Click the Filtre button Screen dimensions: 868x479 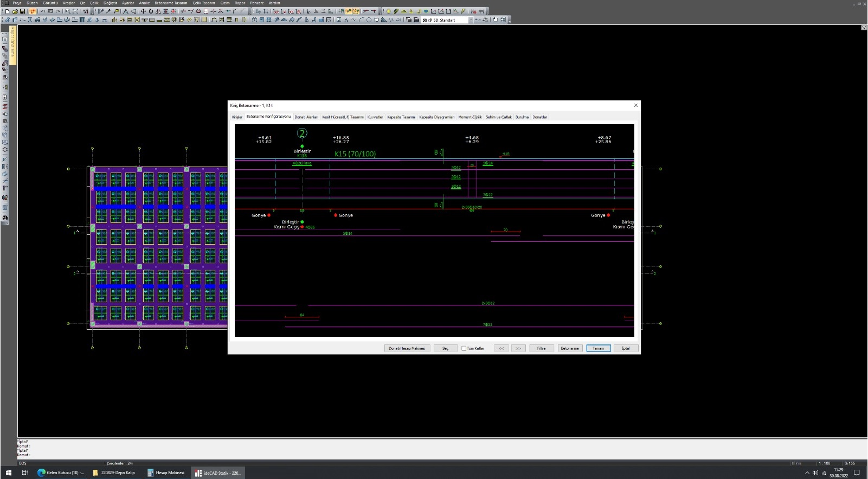tap(541, 348)
